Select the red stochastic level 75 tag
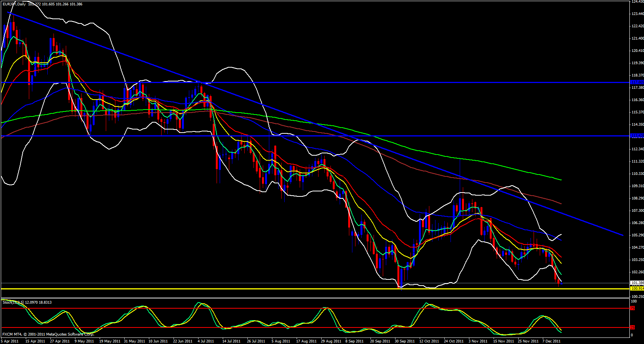This screenshot has height=344, width=644. pos(632,308)
